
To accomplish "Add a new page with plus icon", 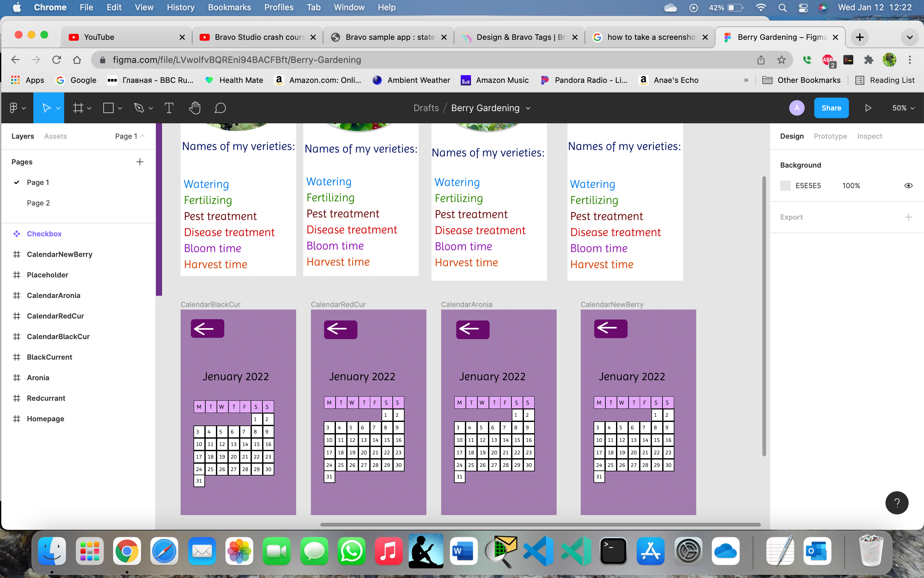I will coord(140,162).
